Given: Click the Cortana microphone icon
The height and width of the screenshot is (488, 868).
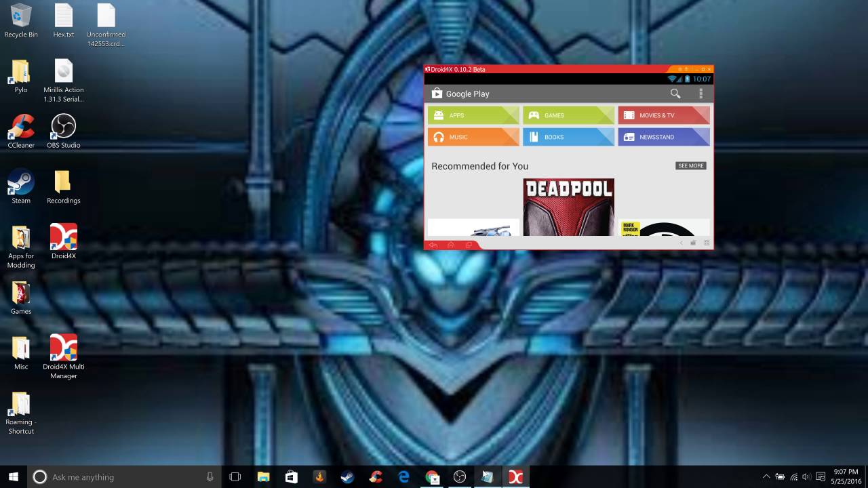Looking at the screenshot, I should tap(210, 476).
